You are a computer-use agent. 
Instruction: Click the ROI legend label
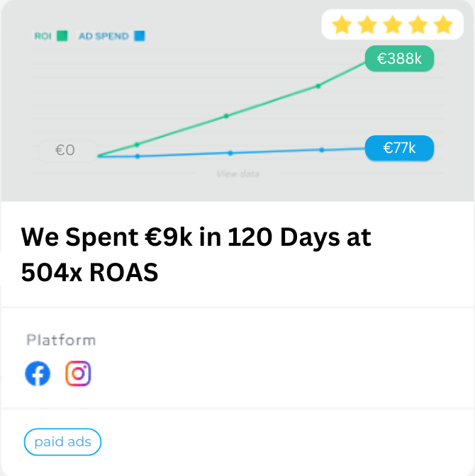(x=43, y=36)
